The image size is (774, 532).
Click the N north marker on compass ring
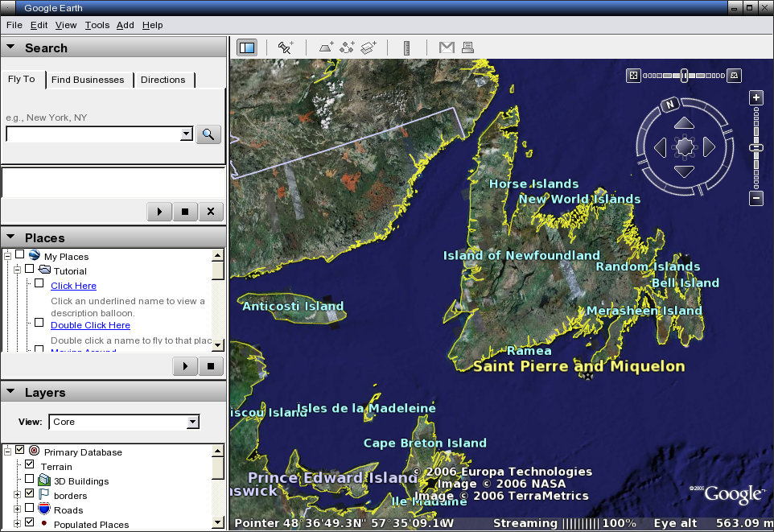[x=670, y=104]
